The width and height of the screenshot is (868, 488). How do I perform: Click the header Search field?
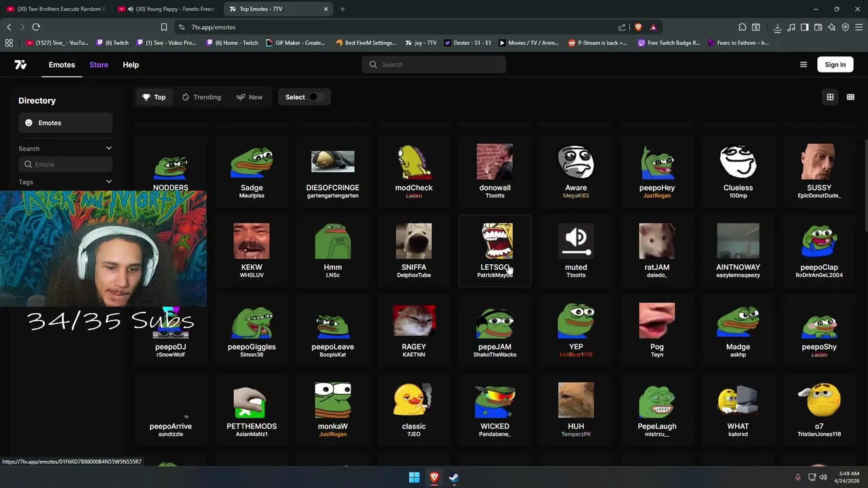[434, 64]
